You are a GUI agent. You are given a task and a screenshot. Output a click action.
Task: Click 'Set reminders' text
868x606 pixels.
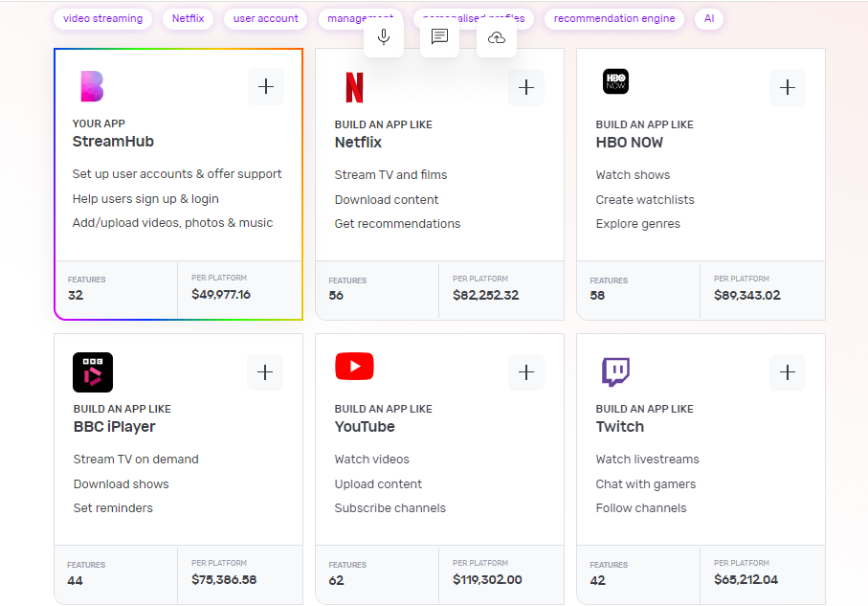pos(113,508)
